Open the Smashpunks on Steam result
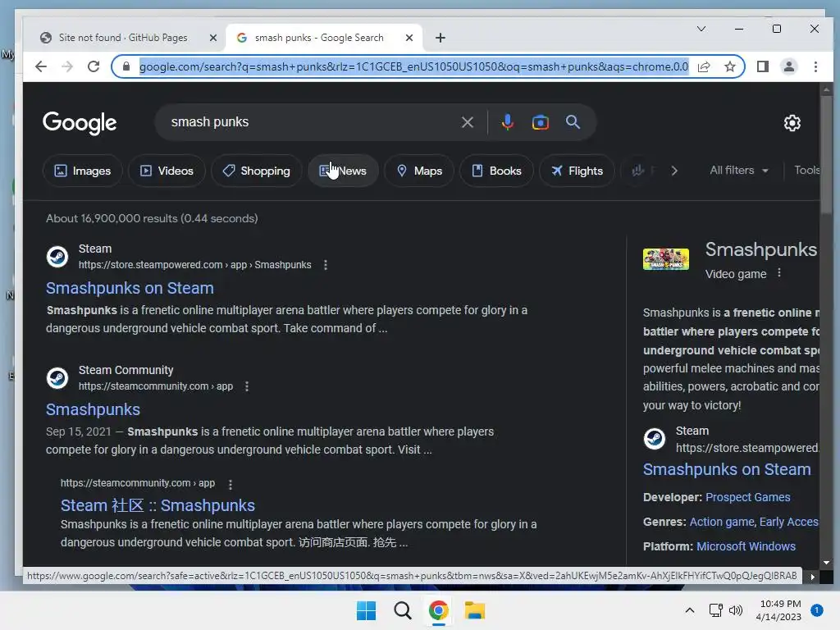 tap(130, 288)
